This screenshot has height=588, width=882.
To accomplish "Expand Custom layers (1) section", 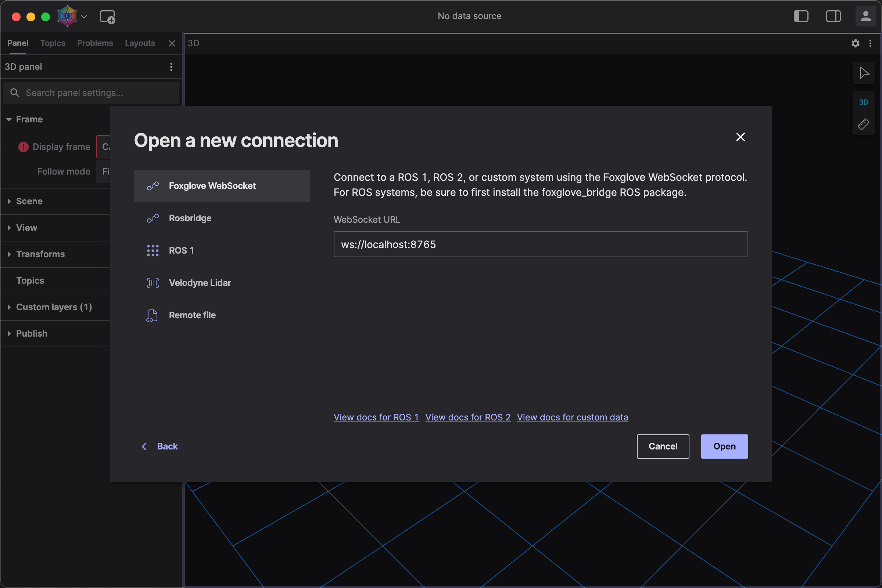I will [9, 307].
